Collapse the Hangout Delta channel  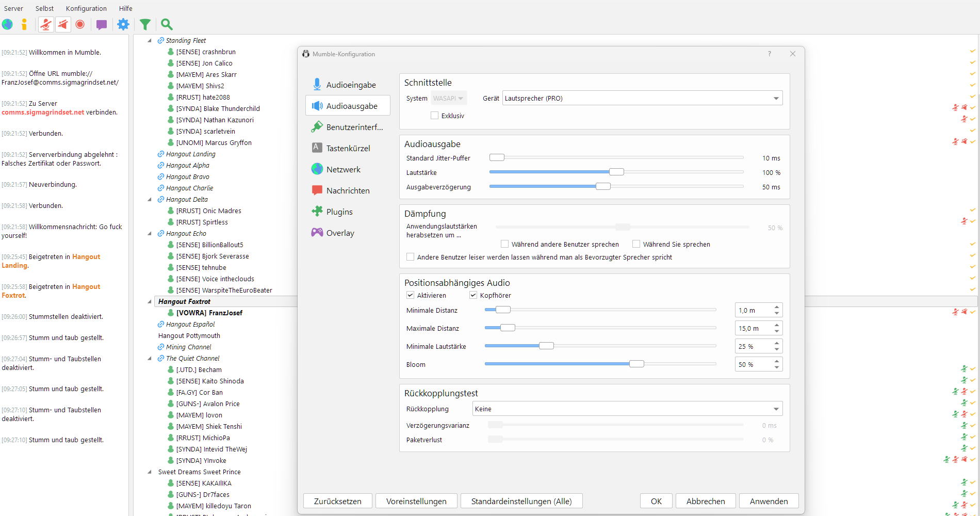tap(150, 199)
